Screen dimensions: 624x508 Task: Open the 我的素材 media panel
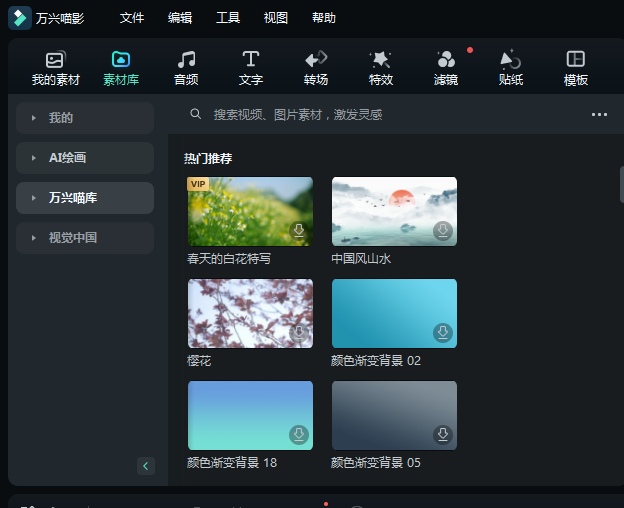tap(55, 68)
